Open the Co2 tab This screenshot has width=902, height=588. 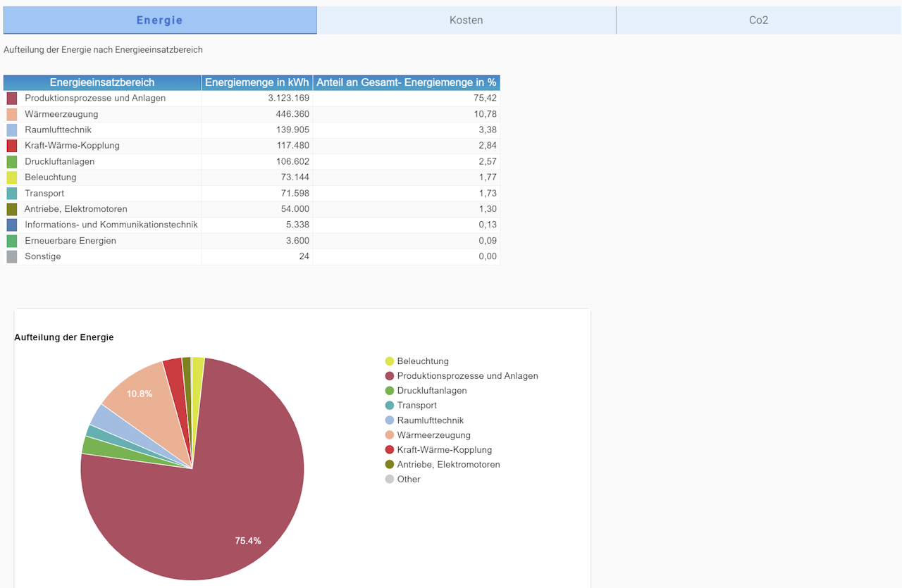pos(758,20)
